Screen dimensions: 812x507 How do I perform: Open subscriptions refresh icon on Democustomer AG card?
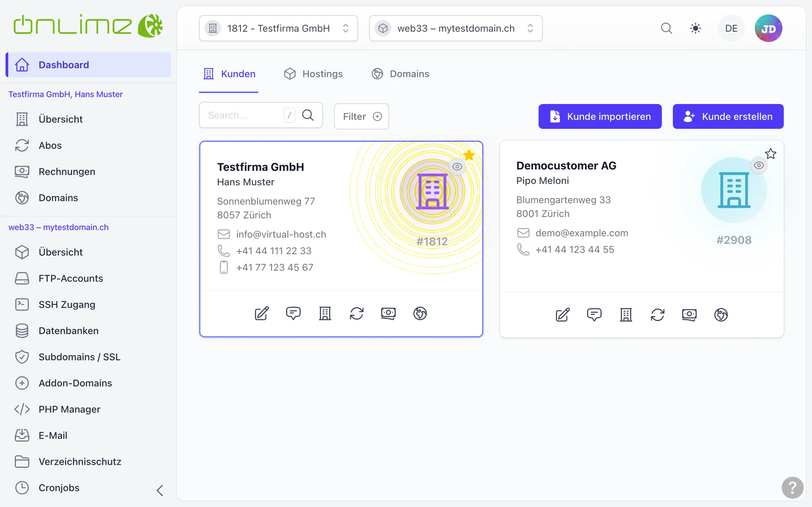[658, 315]
